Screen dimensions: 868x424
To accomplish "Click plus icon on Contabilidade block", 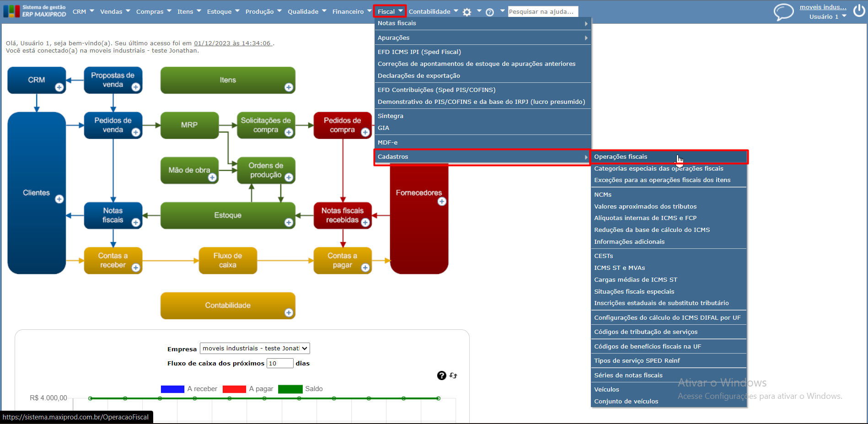I will [289, 312].
